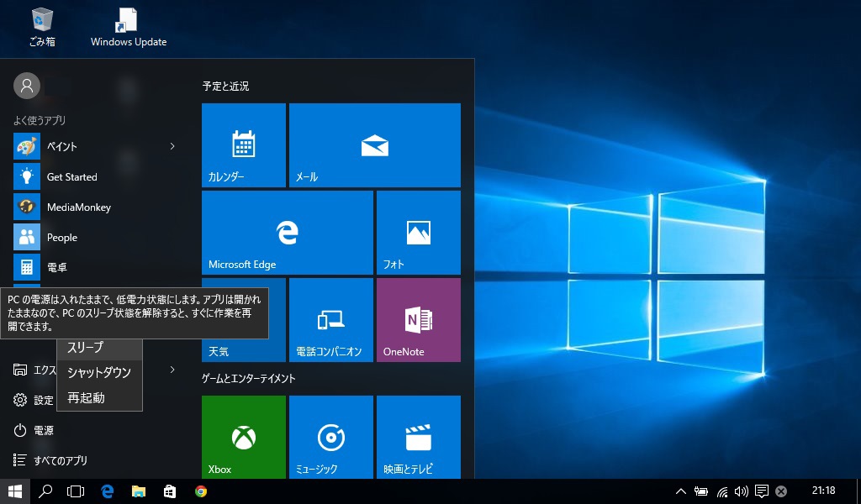Open the メール tile

tap(375, 145)
